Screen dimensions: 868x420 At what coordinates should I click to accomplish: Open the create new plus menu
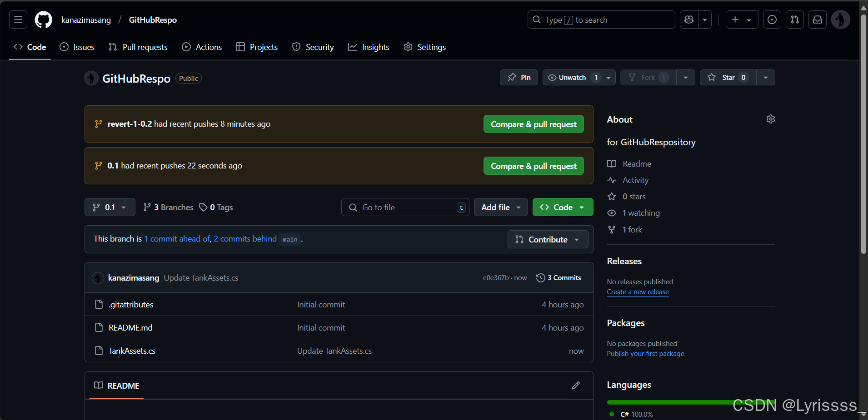coord(742,20)
